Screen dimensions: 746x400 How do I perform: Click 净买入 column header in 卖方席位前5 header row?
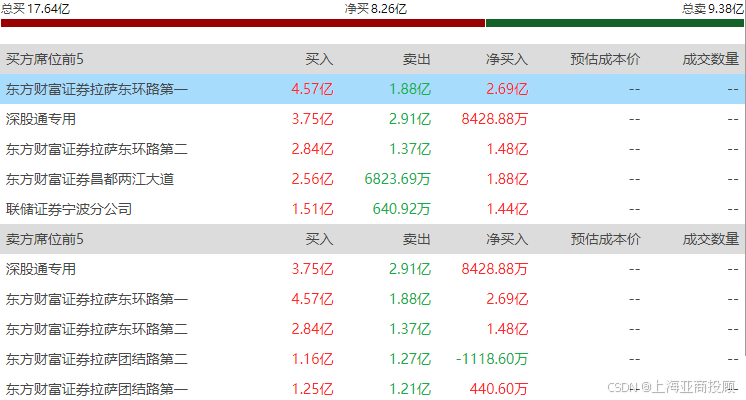click(507, 239)
